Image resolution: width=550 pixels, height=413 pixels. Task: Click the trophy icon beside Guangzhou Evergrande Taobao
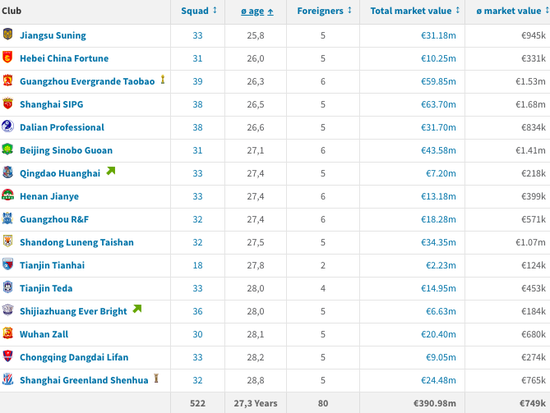point(162,80)
